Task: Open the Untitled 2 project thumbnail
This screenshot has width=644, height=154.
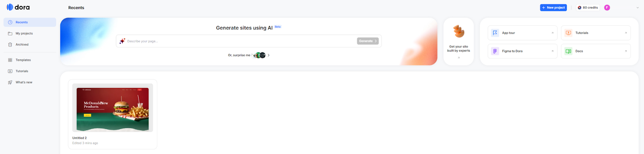Action: 113,108
